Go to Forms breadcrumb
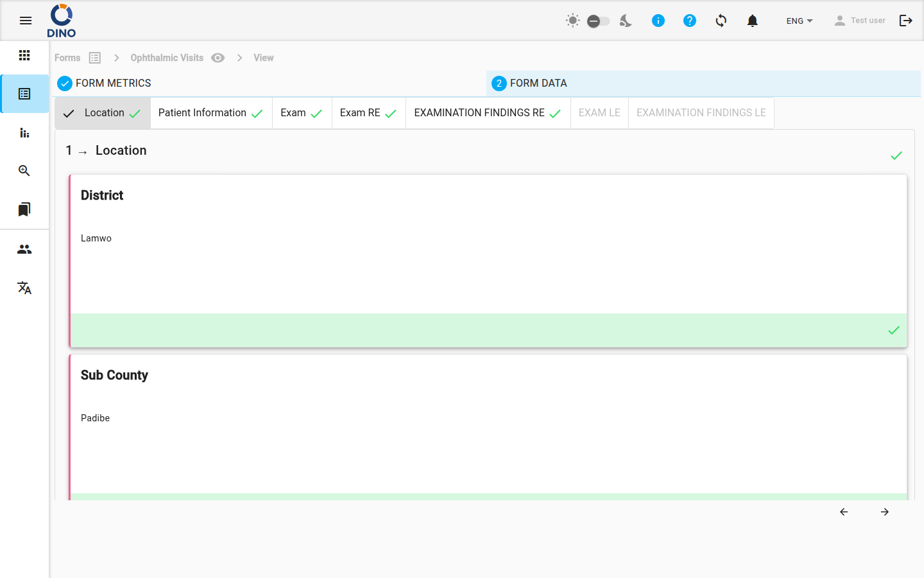Viewport: 924px width, 578px height. pos(67,58)
